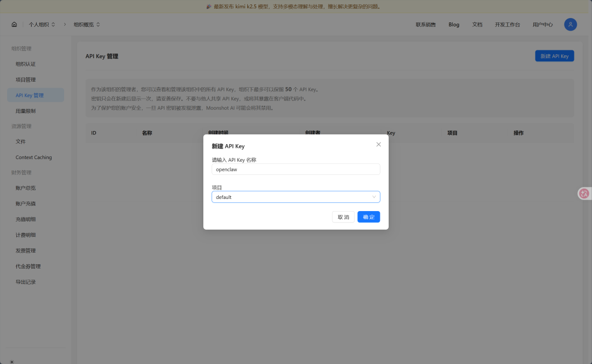Click the 项目 column header in the table
592x364 pixels.
(452, 133)
